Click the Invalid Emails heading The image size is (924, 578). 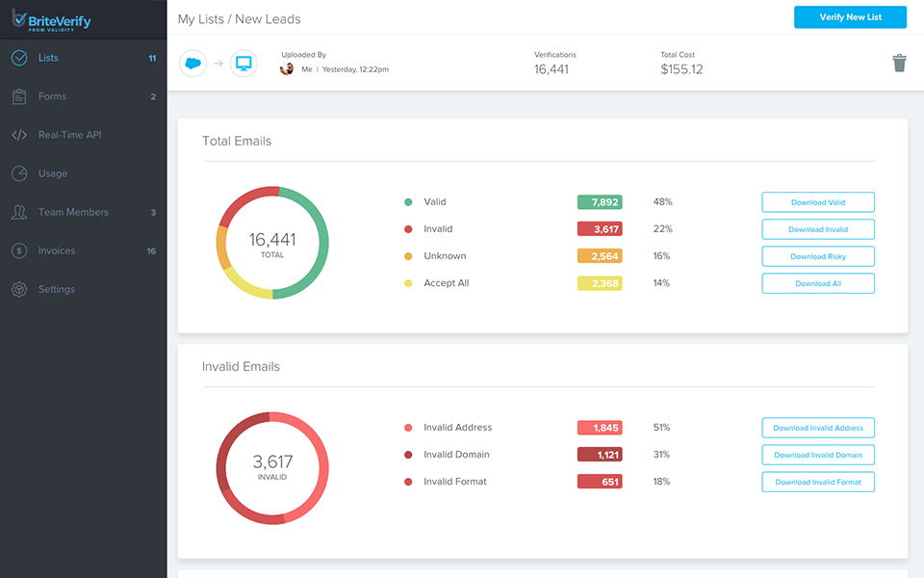pos(241,367)
